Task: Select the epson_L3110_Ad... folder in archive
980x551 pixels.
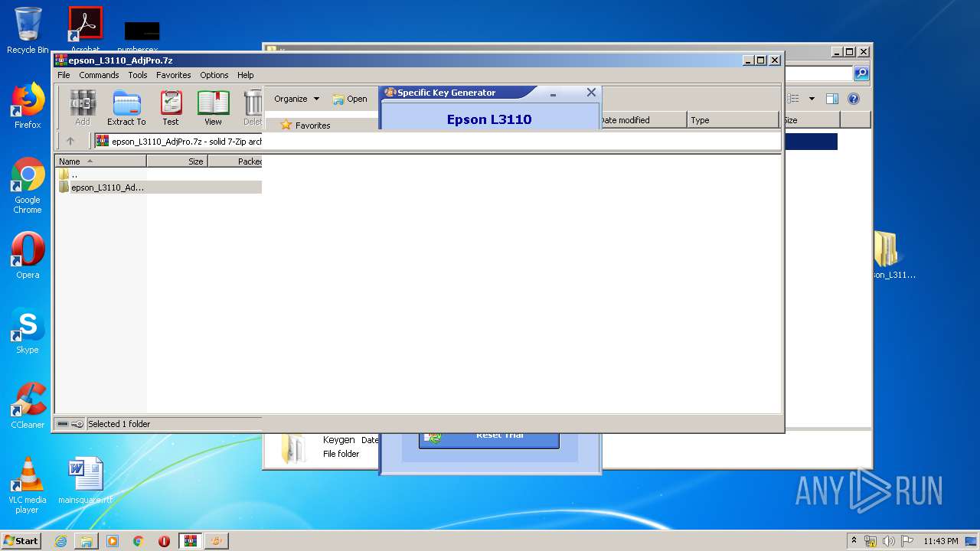Action: (102, 187)
